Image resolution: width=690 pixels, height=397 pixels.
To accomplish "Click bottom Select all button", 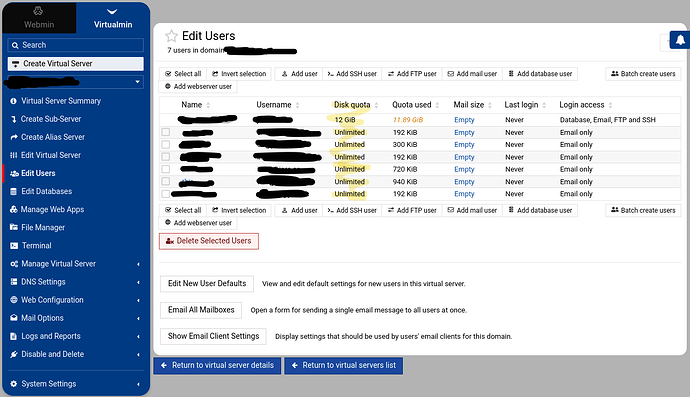I will pos(183,210).
